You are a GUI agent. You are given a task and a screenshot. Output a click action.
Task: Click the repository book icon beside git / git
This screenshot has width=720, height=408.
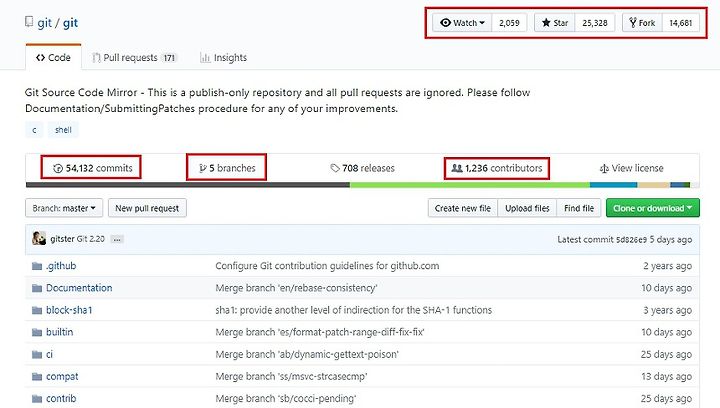pos(29,22)
